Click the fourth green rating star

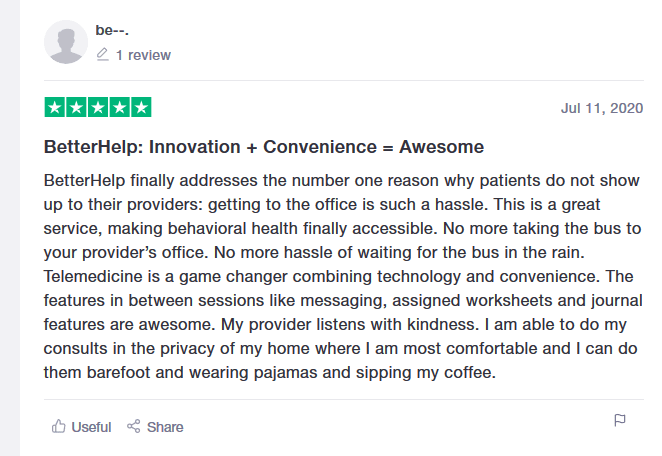pyautogui.click(x=120, y=107)
